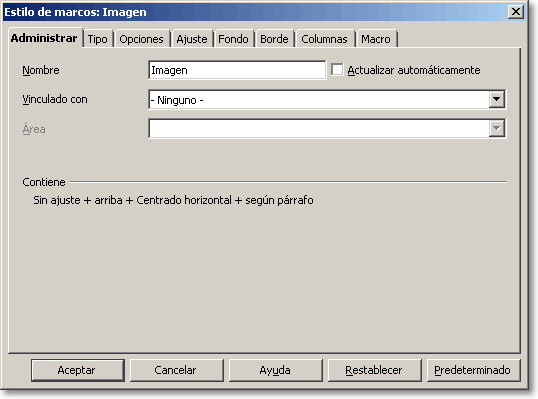This screenshot has height=399, width=538.
Task: Select the Fondo tab
Action: coord(233,39)
